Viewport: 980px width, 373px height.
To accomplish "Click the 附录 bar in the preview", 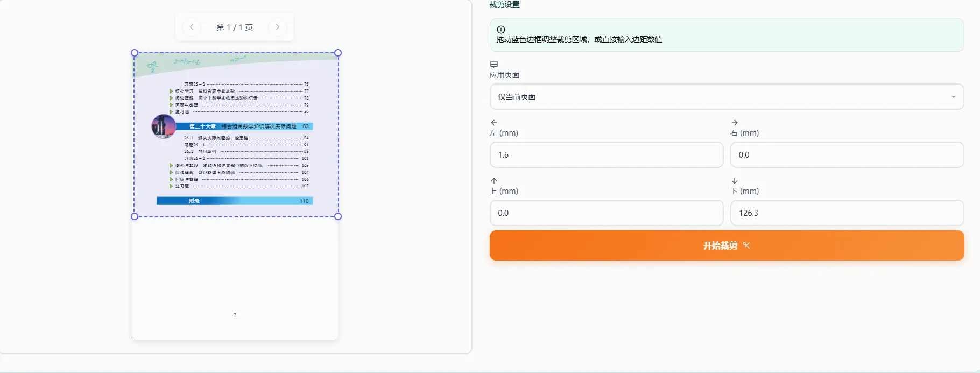I will click(x=235, y=201).
